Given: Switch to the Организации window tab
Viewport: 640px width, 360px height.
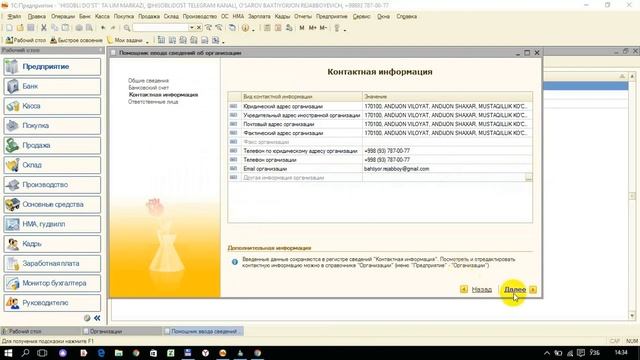Looking at the screenshot, I should click(121, 331).
